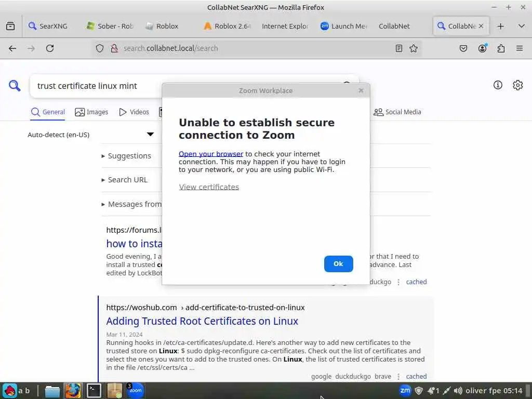Click the Zoom taskbar icon
Screen dimensions: 532x399
[136, 391]
